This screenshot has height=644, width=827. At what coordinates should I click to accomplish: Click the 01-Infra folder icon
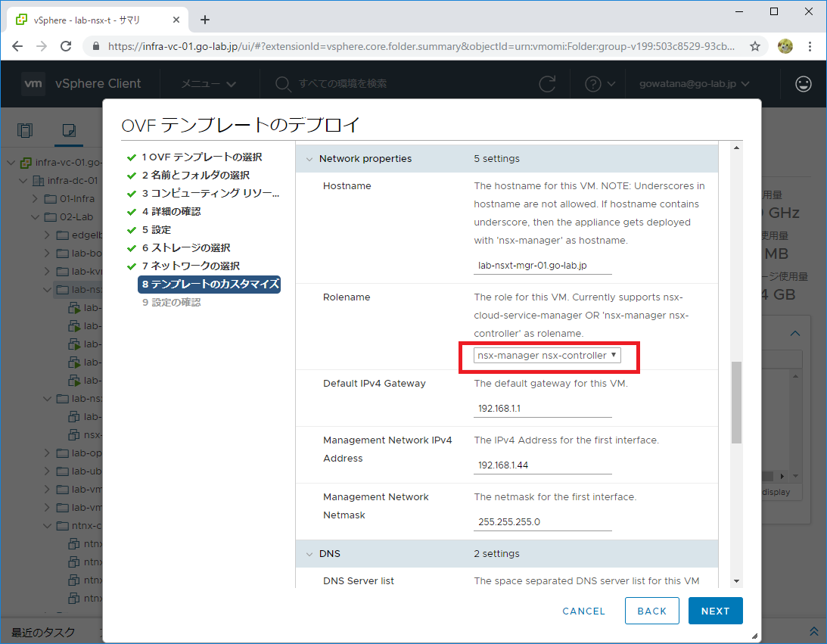click(51, 199)
